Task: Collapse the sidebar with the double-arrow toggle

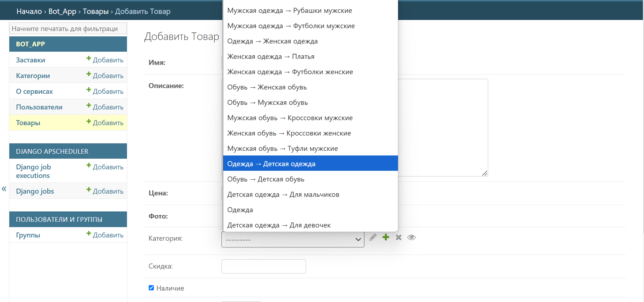Action: pos(4,189)
